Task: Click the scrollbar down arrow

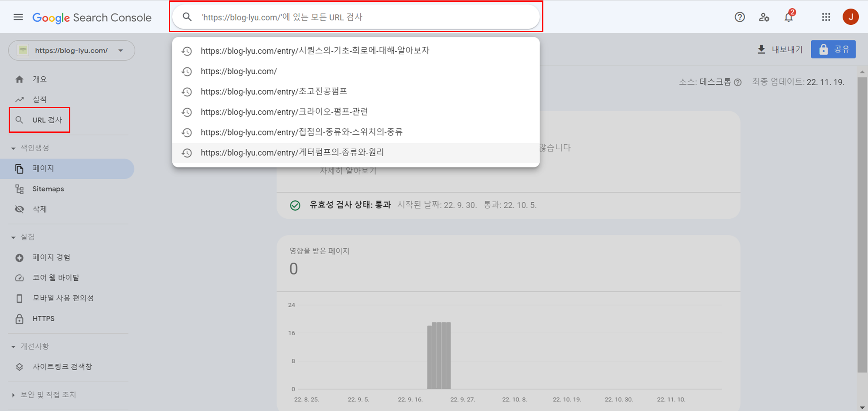Action: (862, 407)
